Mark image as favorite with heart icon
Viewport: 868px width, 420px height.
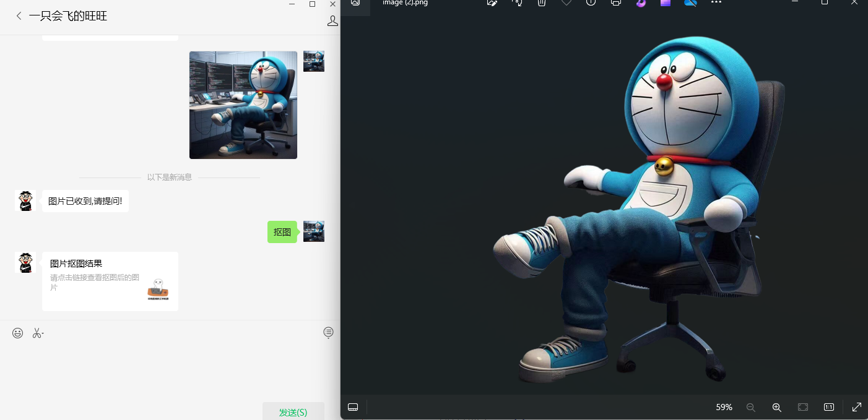566,3
